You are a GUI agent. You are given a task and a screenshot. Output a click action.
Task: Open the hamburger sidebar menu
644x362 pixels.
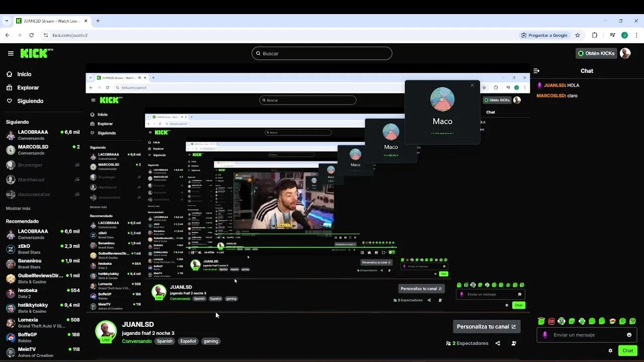point(11,53)
